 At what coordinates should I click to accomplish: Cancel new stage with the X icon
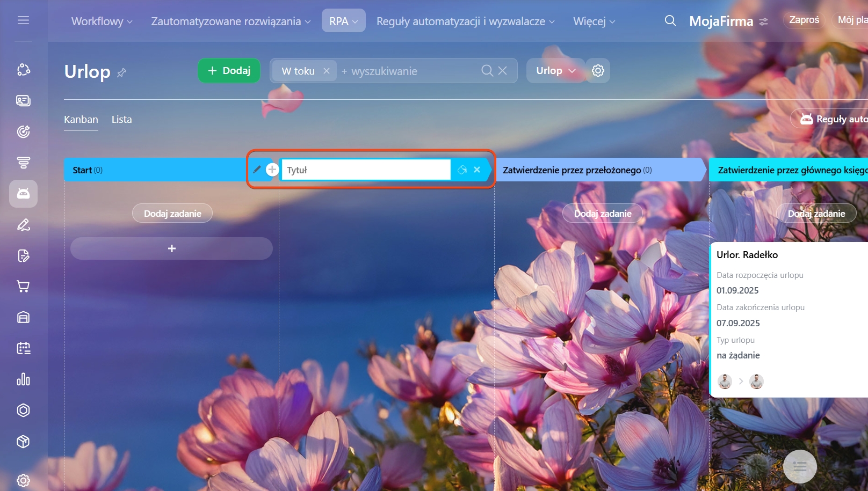(x=477, y=170)
